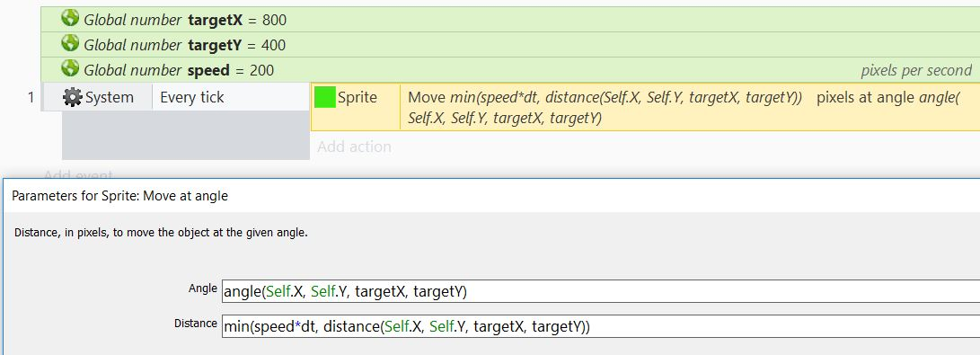Select the 'Every tick' condition
This screenshot has width=980, height=355.
(192, 97)
